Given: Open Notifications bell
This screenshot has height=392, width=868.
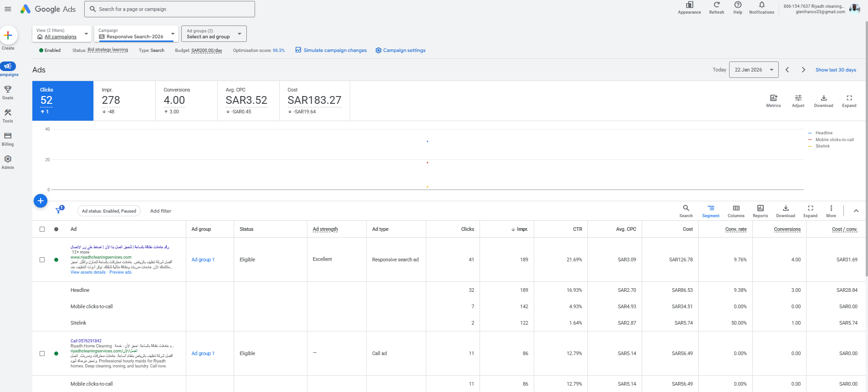Looking at the screenshot, I should pyautogui.click(x=761, y=8).
